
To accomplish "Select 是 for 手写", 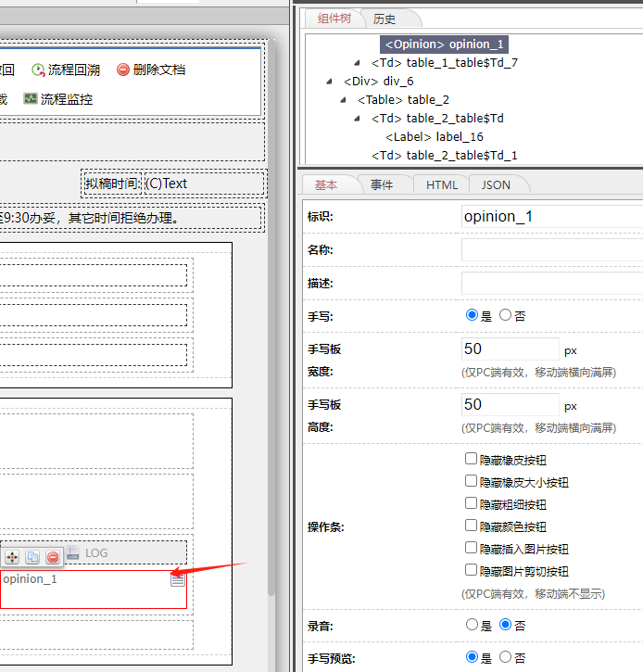I will tap(472, 315).
